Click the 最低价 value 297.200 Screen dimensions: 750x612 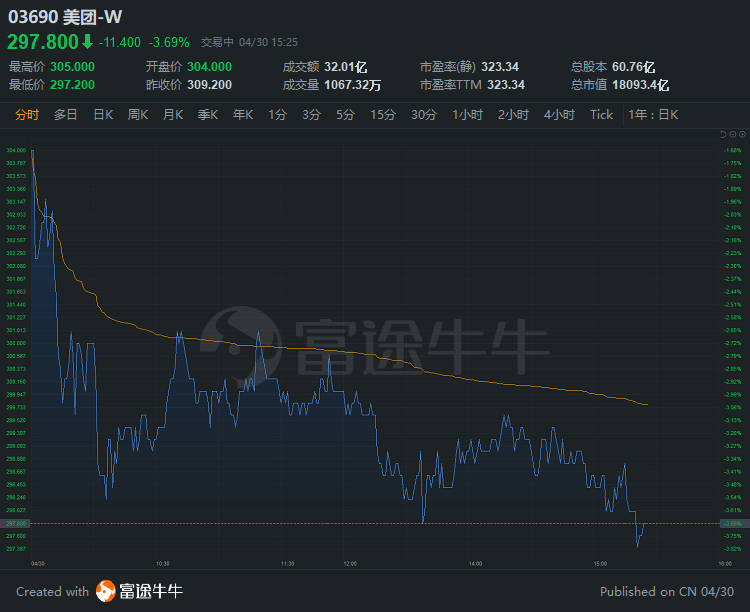point(72,85)
